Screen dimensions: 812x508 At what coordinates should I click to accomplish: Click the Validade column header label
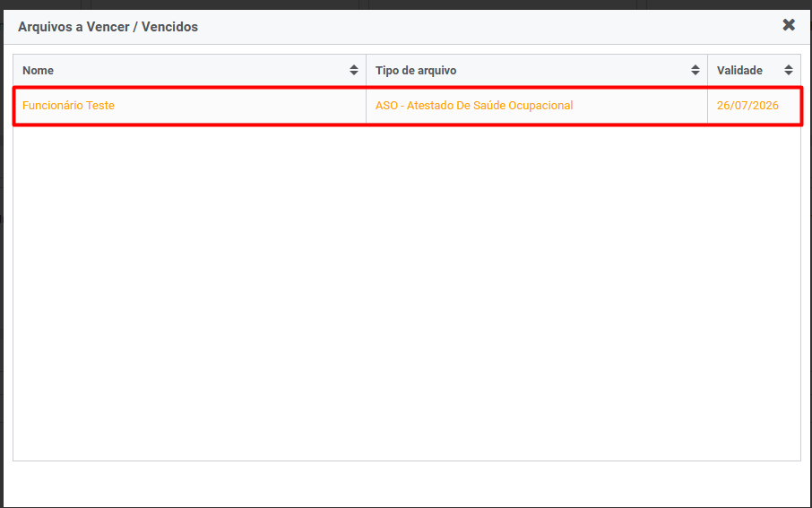click(x=739, y=71)
